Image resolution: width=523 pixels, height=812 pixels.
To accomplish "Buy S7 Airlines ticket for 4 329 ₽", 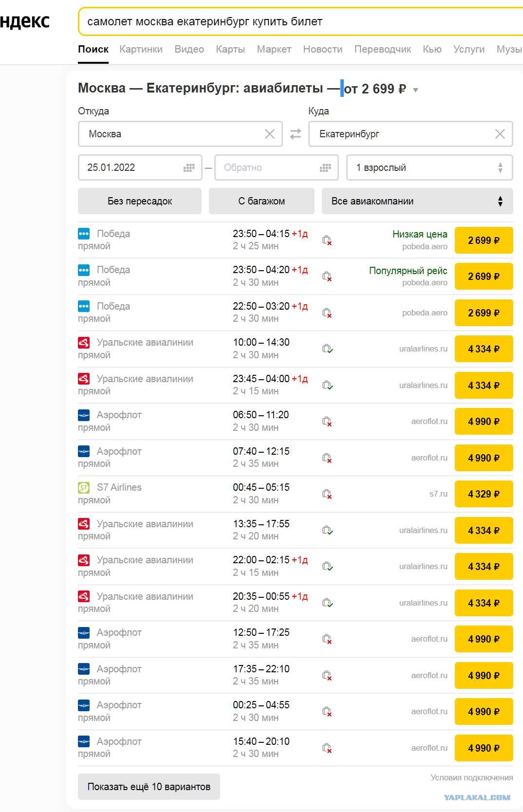I will (x=484, y=494).
